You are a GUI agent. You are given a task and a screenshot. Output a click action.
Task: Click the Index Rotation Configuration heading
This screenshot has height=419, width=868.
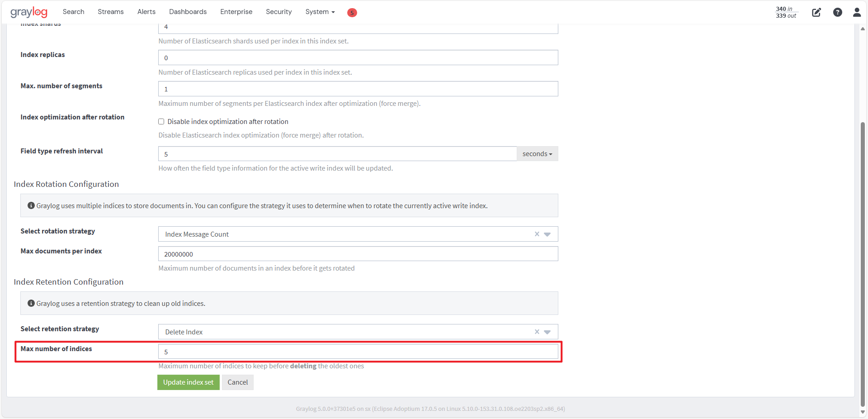click(x=66, y=184)
